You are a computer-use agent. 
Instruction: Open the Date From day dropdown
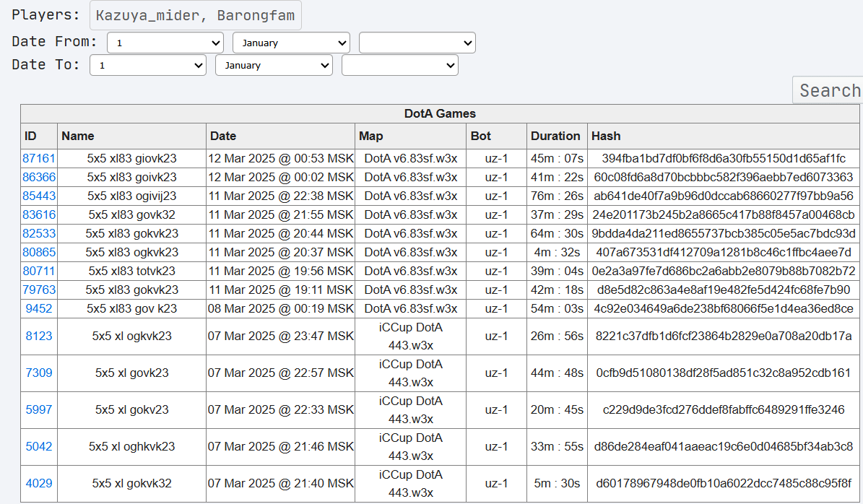click(165, 43)
